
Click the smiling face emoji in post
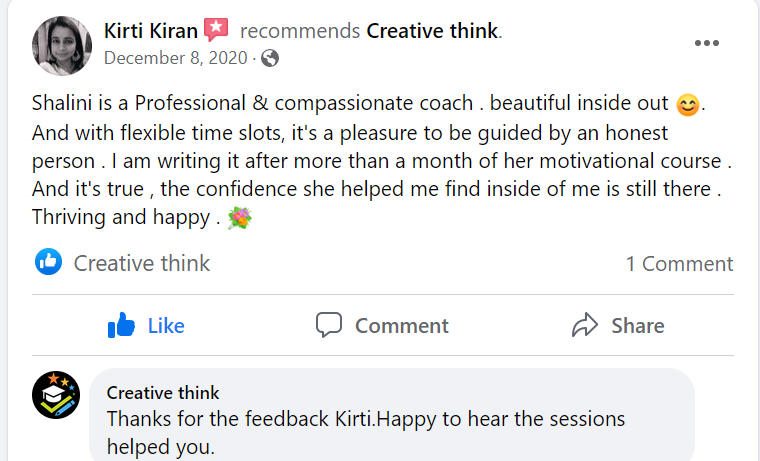point(686,103)
